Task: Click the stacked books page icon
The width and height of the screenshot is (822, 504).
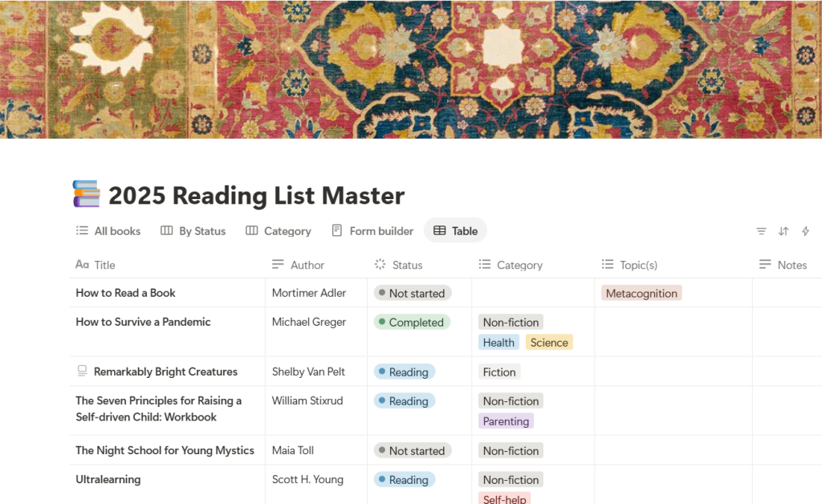Action: coord(87,195)
